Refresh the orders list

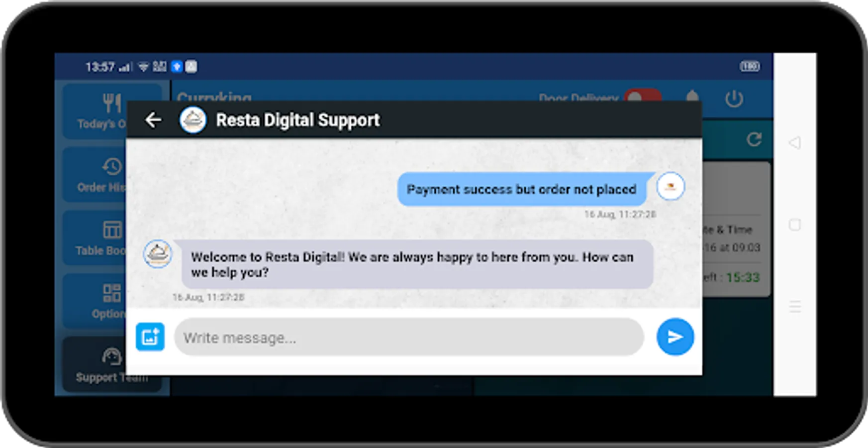point(754,139)
